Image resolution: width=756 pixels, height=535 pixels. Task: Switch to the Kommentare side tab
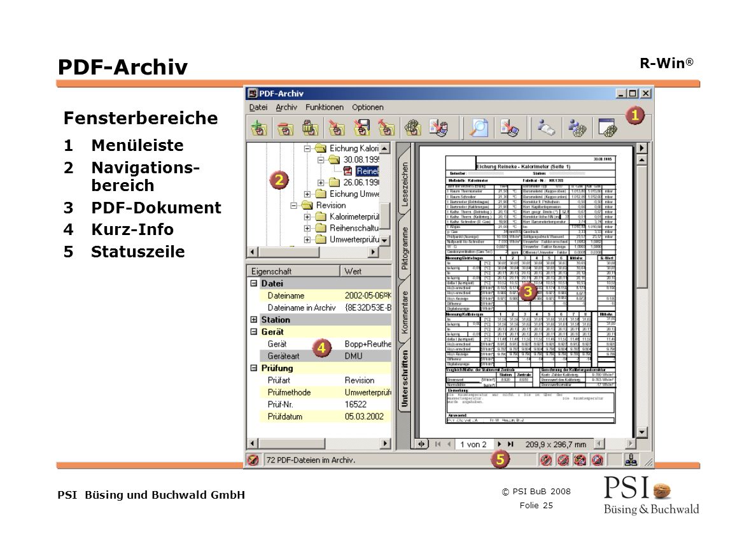(405, 312)
